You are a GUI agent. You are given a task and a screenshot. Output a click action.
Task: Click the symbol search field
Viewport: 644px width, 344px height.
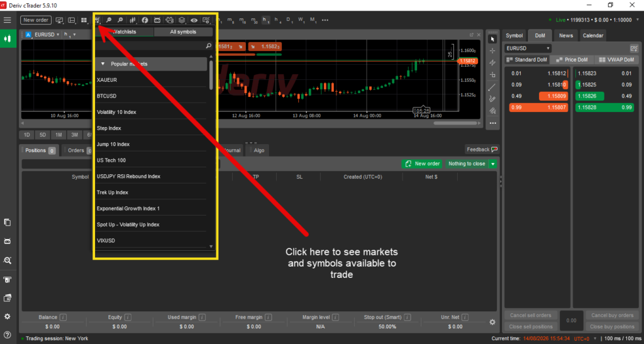(152, 46)
